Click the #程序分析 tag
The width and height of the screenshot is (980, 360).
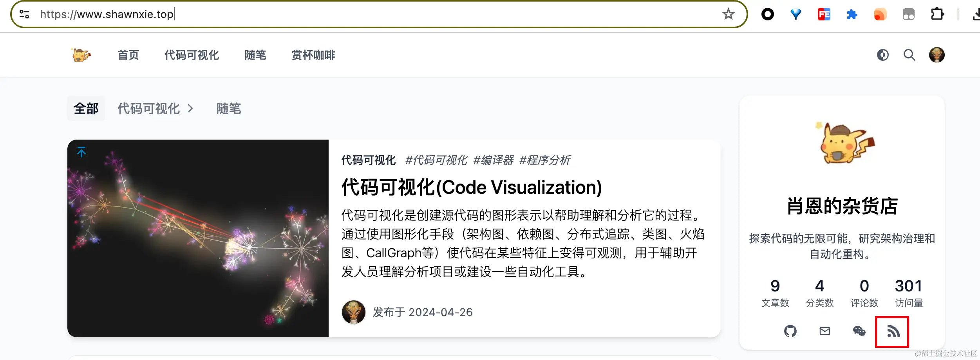(x=545, y=160)
